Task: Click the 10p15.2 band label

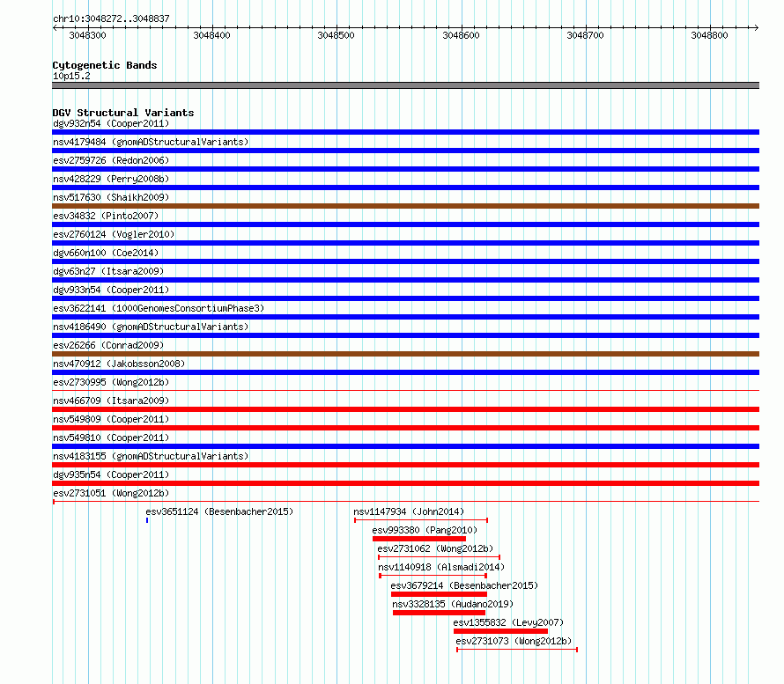Action: coord(71,76)
